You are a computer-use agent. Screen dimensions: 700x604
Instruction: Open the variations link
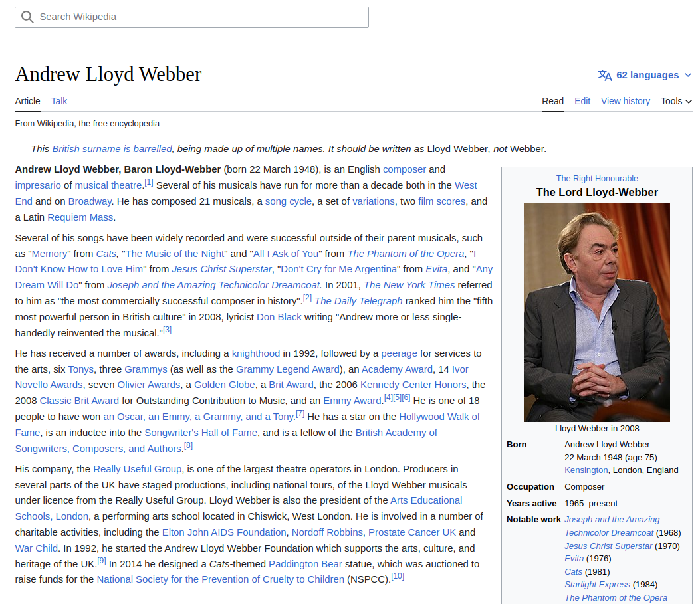coord(374,201)
